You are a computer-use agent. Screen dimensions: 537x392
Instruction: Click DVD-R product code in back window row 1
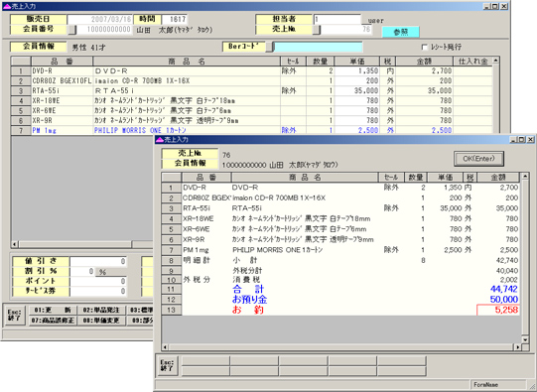pyautogui.click(x=42, y=71)
